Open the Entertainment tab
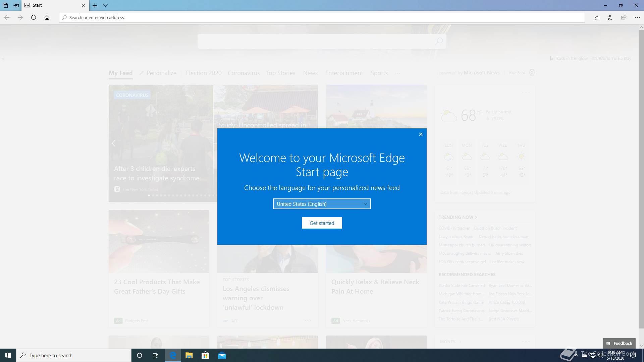 coord(344,73)
